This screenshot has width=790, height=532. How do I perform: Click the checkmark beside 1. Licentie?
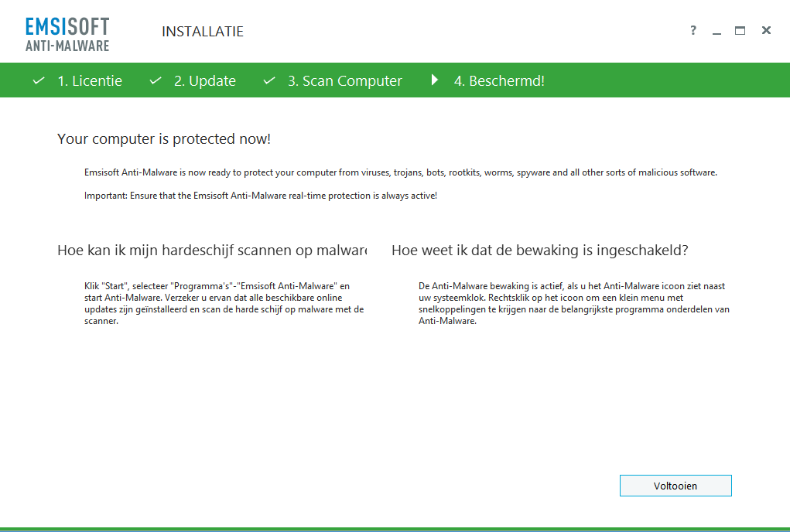[x=39, y=80]
